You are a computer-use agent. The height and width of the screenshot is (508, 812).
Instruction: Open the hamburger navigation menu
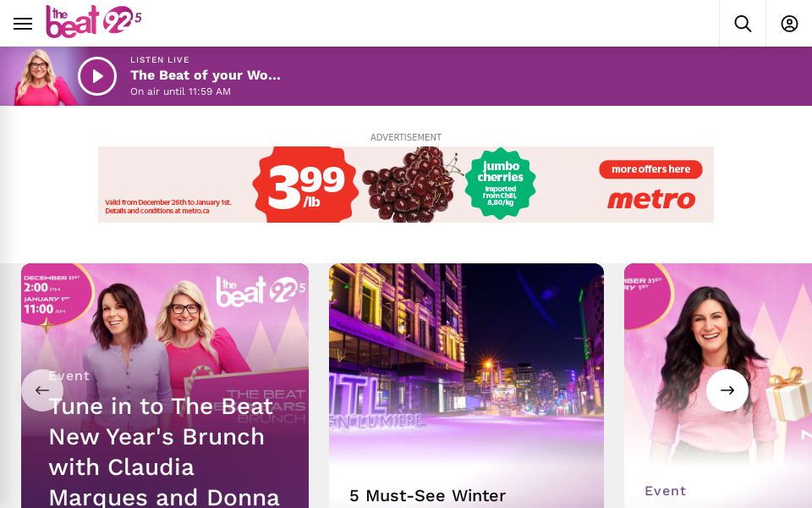pyautogui.click(x=23, y=24)
